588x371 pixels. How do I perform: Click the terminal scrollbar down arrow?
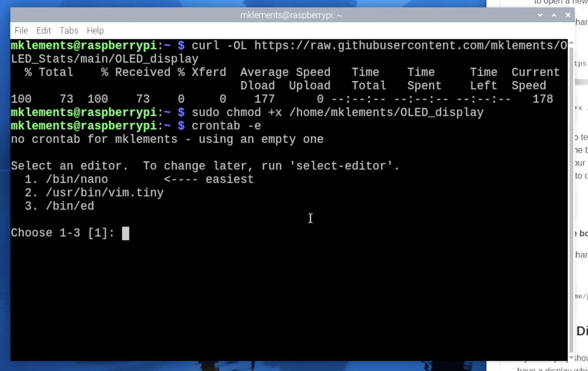click(571, 358)
